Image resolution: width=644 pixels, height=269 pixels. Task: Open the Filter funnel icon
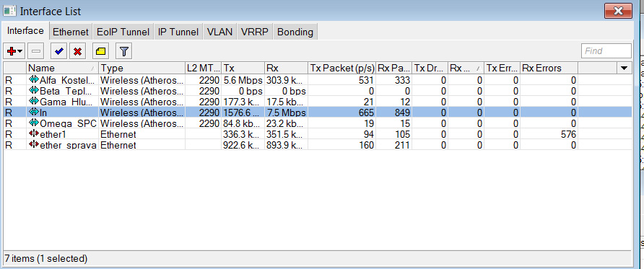[x=123, y=51]
